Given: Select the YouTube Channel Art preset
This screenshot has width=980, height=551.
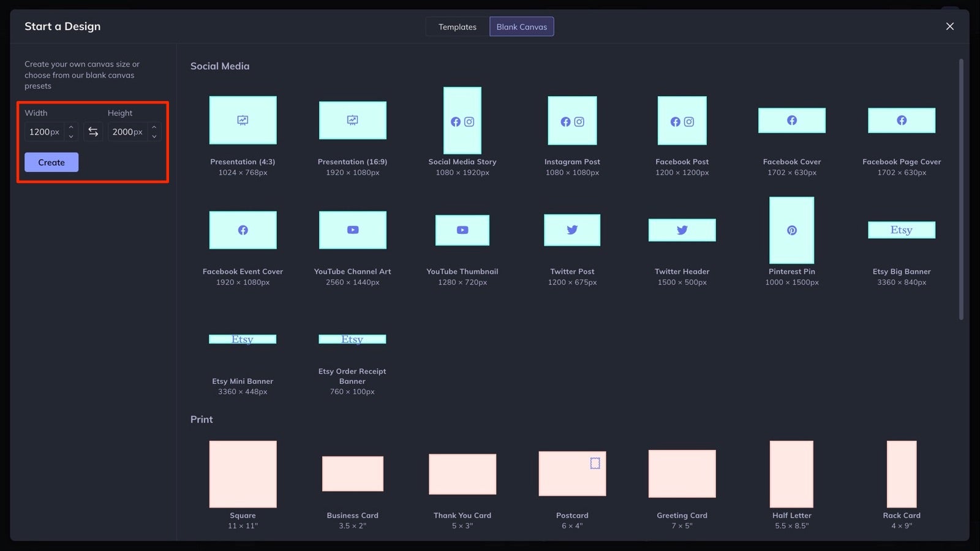Looking at the screenshot, I should pyautogui.click(x=352, y=230).
